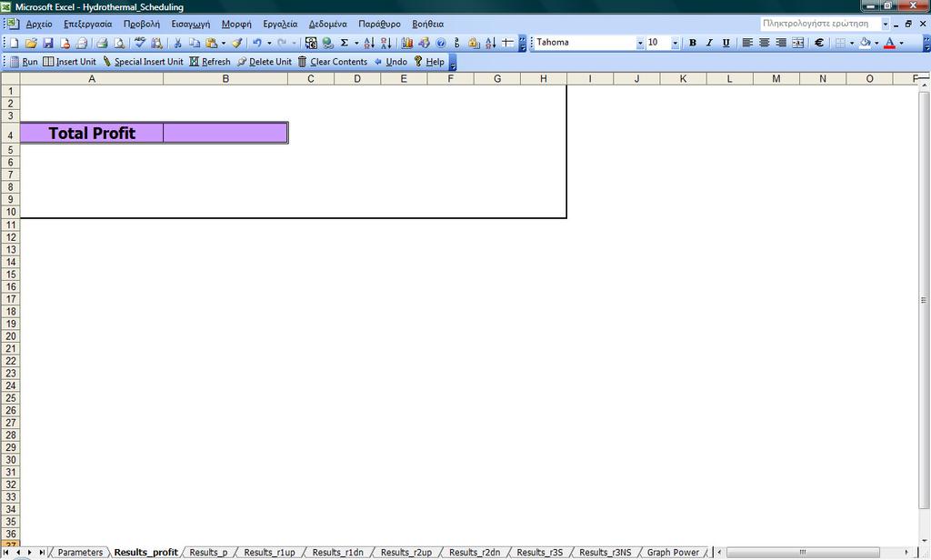The image size is (931, 560).
Task: Click the help question input field
Action: pyautogui.click(x=819, y=24)
